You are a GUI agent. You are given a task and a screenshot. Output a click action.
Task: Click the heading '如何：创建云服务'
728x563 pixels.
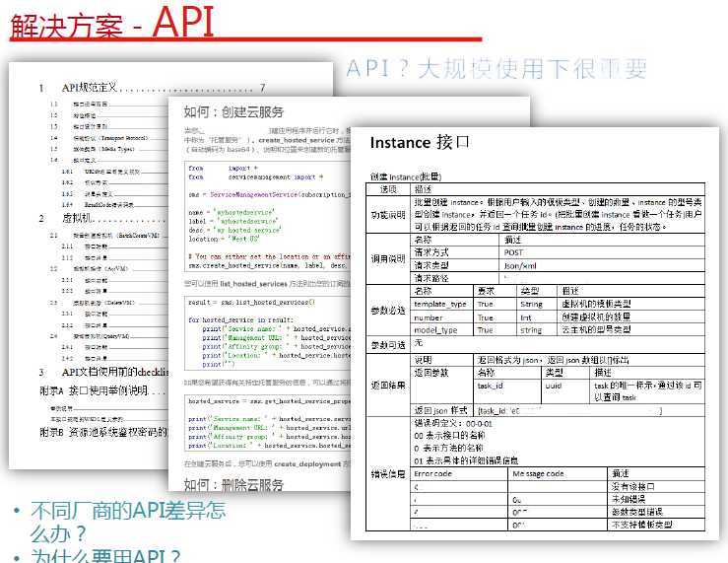tap(233, 112)
